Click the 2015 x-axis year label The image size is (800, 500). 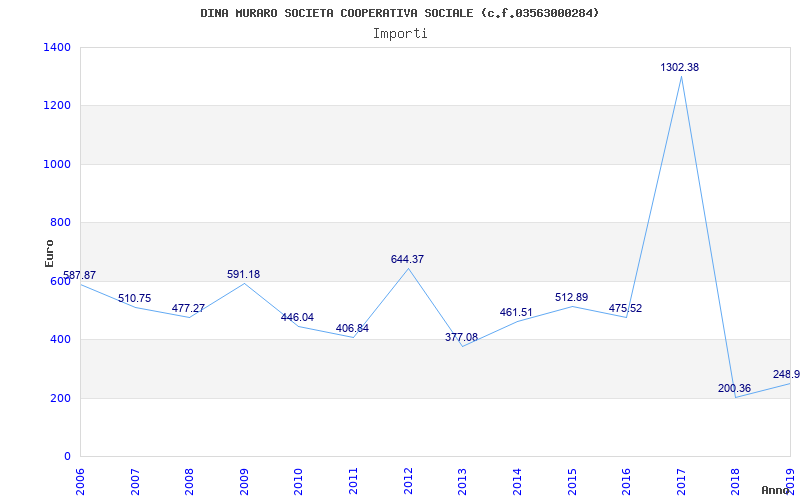[x=571, y=481]
